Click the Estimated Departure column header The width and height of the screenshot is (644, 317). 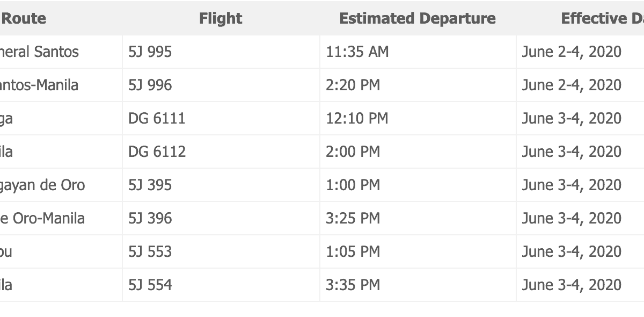[x=418, y=18]
